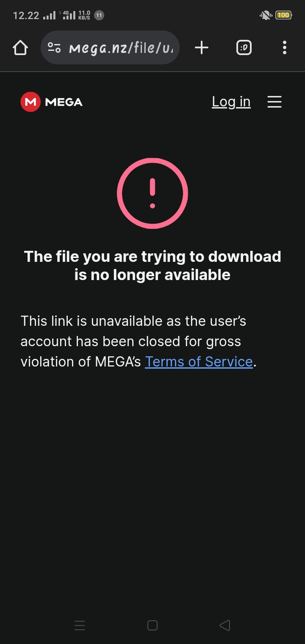
Task: Open the Terms of Service link
Action: (199, 361)
